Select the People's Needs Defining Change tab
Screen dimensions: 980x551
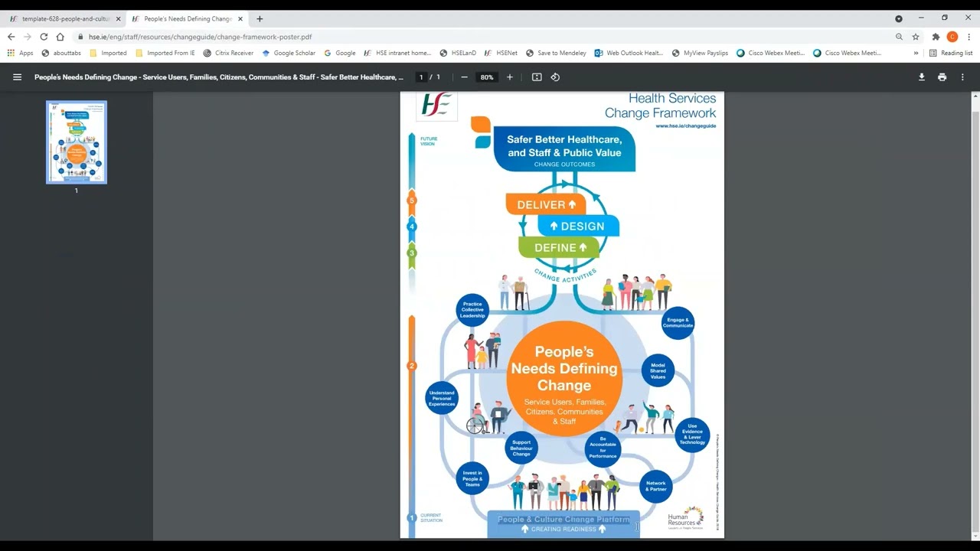[188, 18]
